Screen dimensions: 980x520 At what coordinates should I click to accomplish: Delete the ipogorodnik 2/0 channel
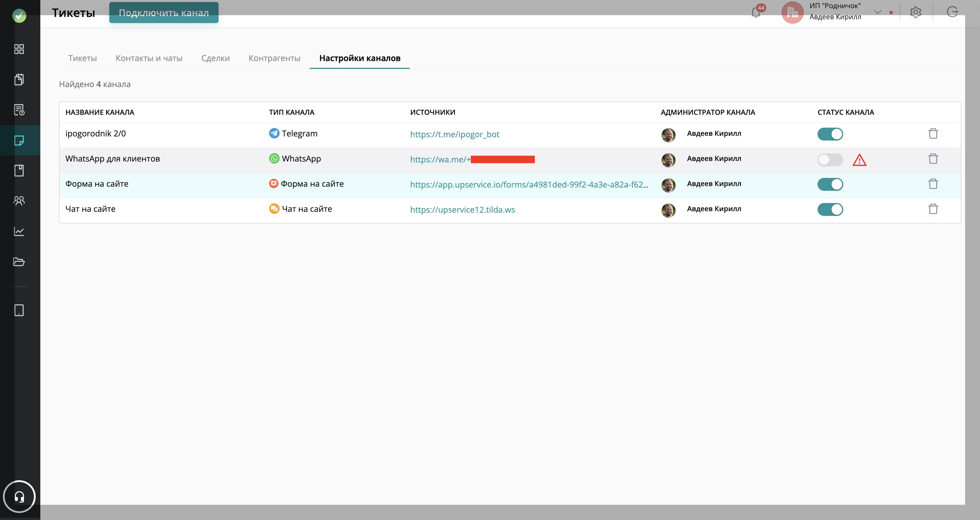[933, 134]
